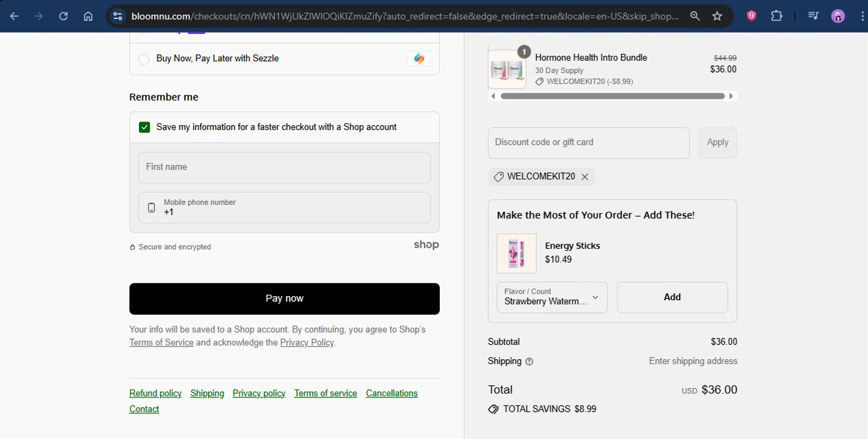Image resolution: width=868 pixels, height=439 pixels.
Task: Uncheck Save my information checkbox
Action: tap(145, 127)
